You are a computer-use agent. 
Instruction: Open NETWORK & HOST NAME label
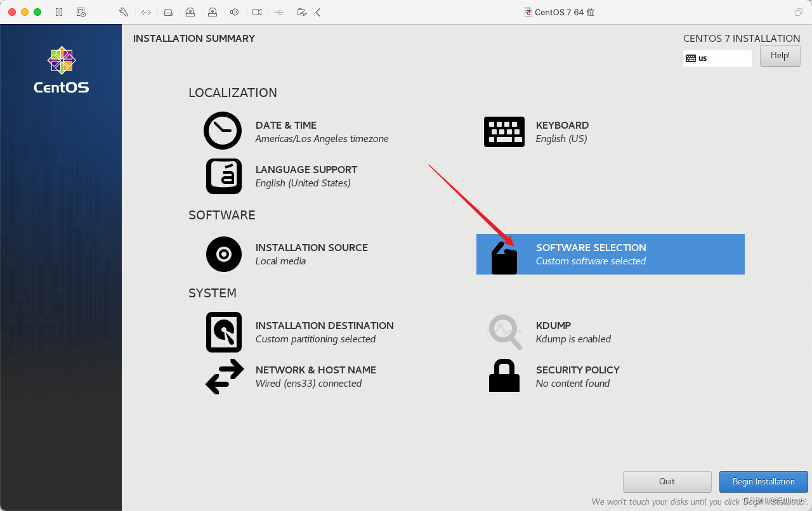coord(316,370)
